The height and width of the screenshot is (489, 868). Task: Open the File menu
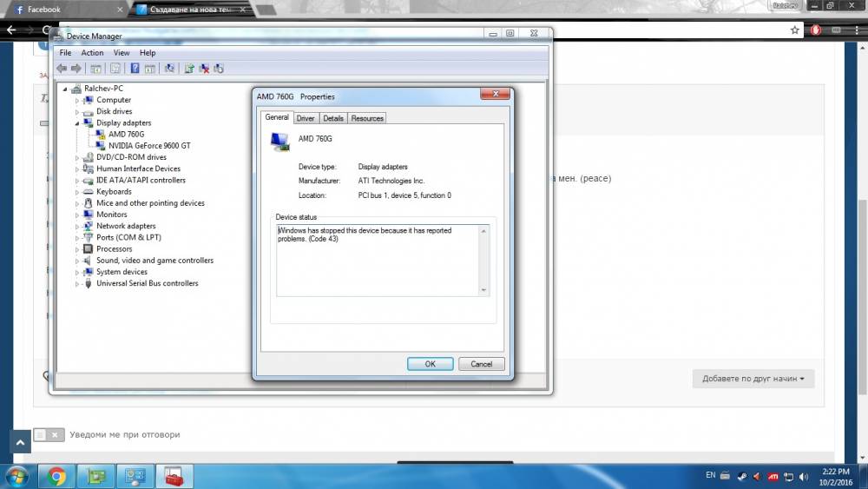(x=65, y=53)
